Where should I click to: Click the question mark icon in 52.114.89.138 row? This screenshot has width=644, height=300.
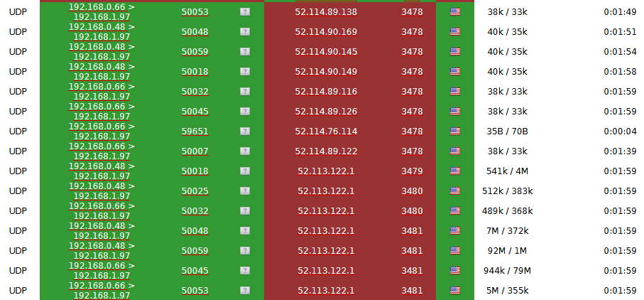[245, 12]
